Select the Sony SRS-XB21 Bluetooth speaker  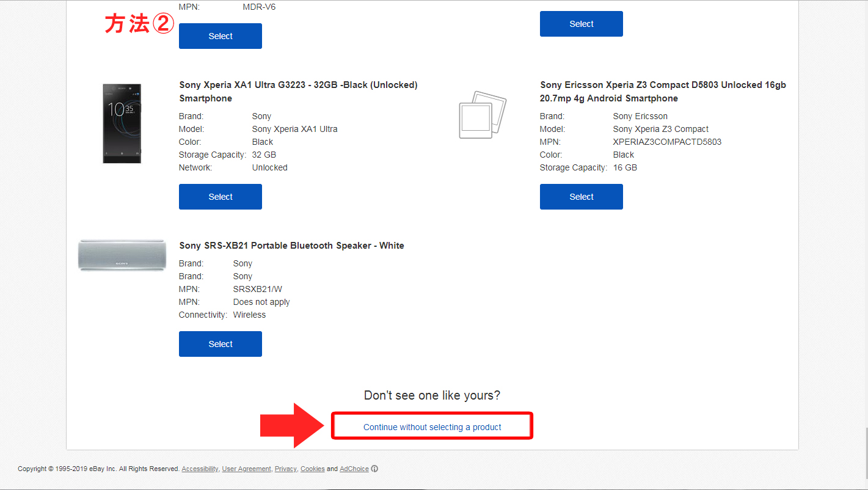pyautogui.click(x=220, y=343)
